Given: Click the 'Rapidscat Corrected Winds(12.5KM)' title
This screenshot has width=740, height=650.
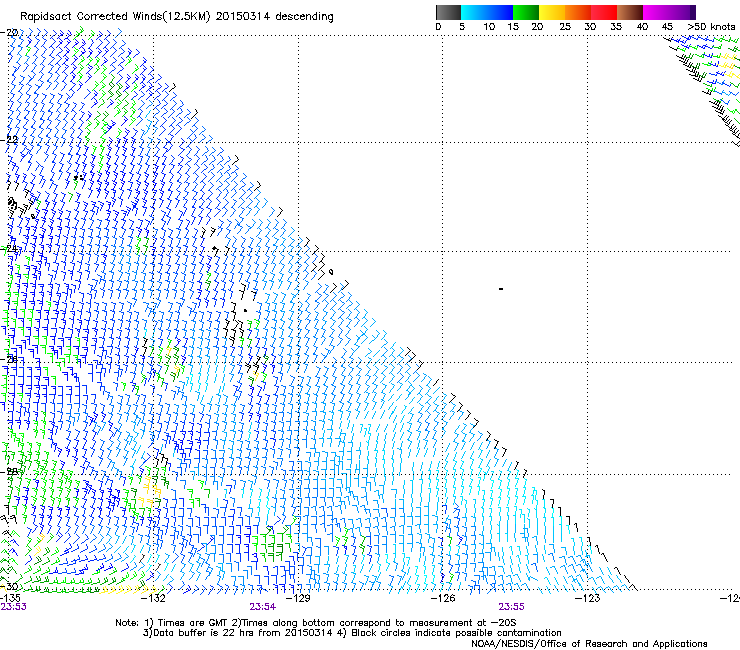Looking at the screenshot, I should pyautogui.click(x=116, y=17).
